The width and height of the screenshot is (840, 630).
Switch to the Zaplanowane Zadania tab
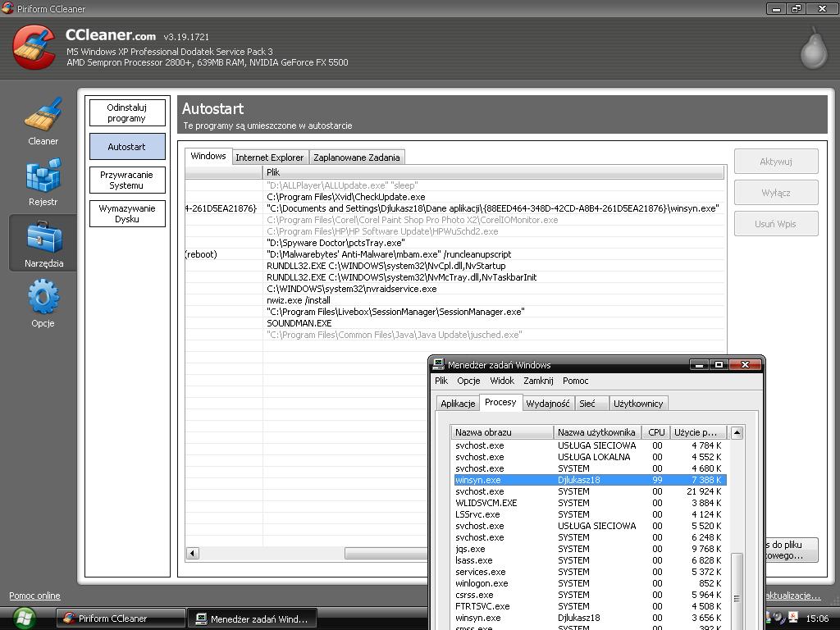point(356,157)
